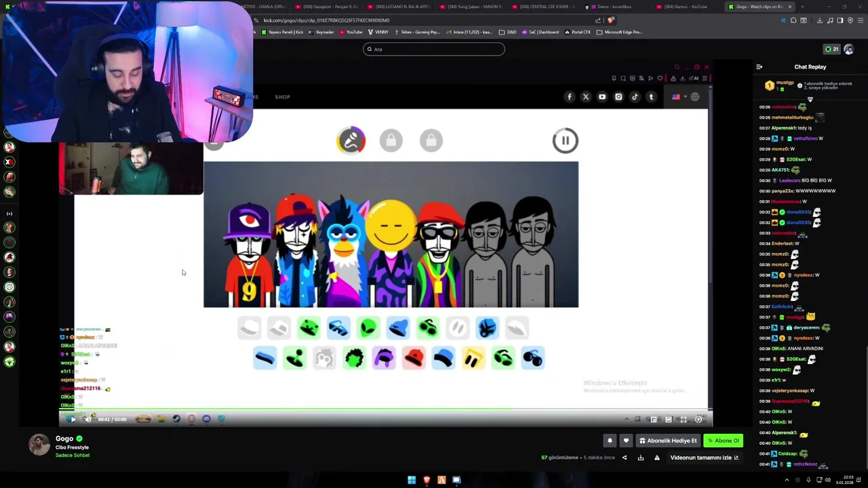Pick the green alien head sound icon
The width and height of the screenshot is (868, 488).
pos(368,328)
